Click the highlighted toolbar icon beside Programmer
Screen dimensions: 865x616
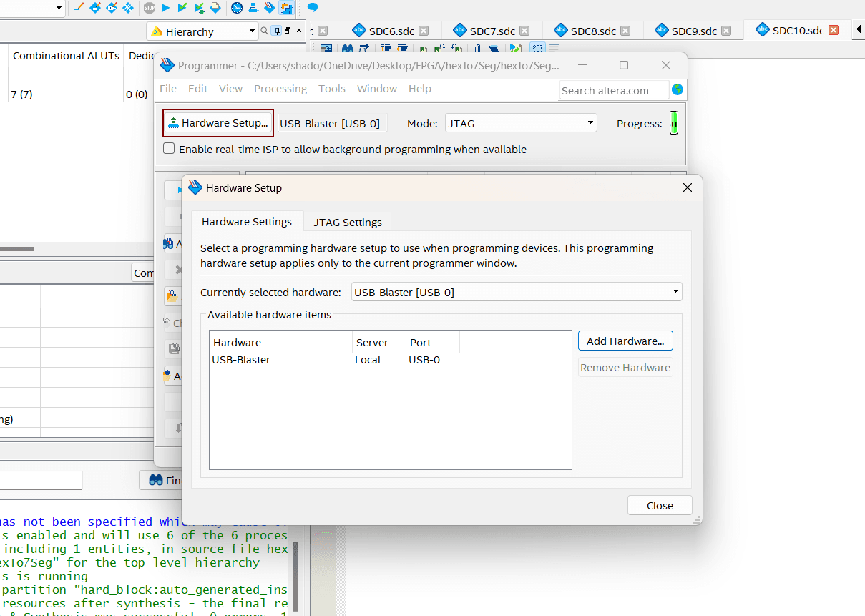click(286, 8)
